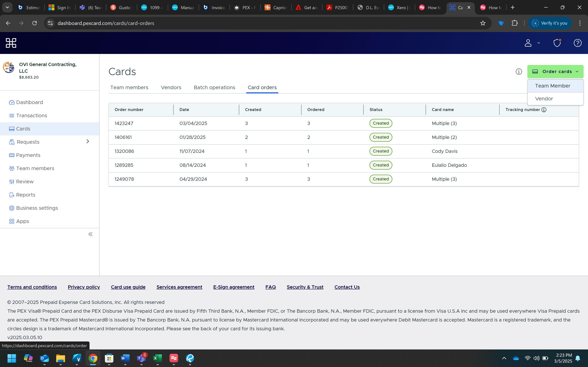Switch to the Batch operations tab
The width and height of the screenshot is (588, 367).
[x=214, y=87]
